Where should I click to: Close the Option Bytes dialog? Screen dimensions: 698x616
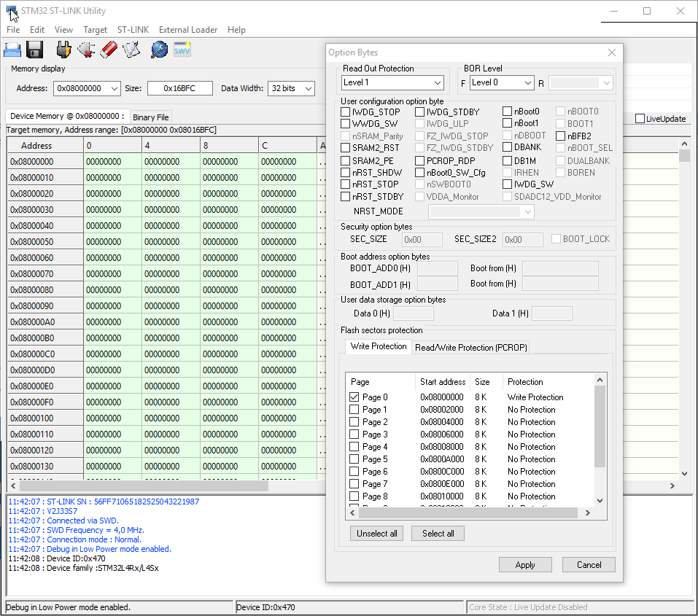(612, 52)
